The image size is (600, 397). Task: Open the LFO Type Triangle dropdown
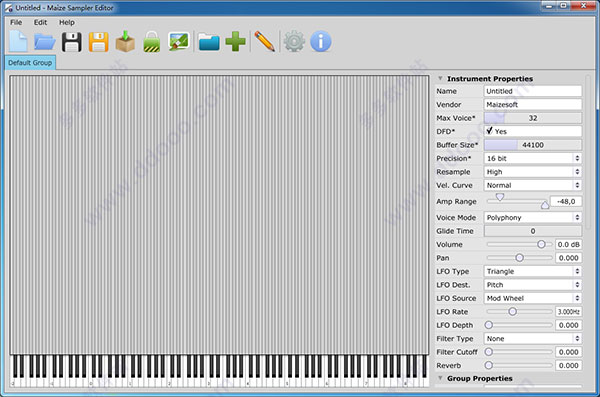[533, 271]
